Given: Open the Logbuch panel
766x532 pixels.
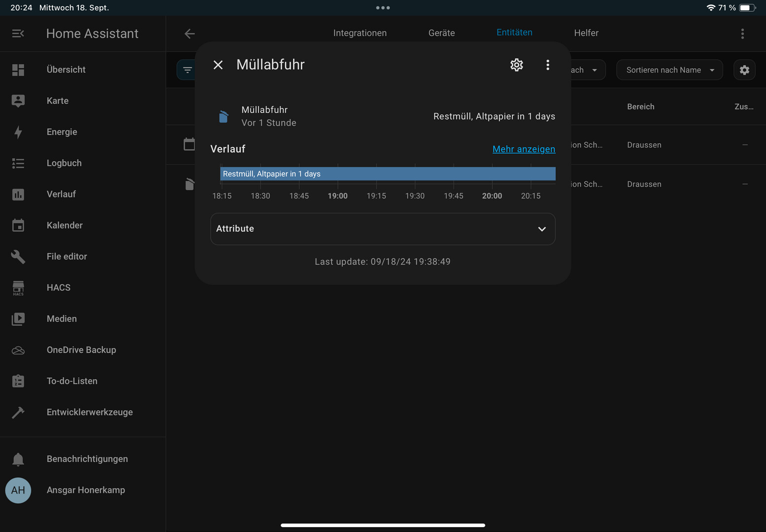Looking at the screenshot, I should click(64, 163).
